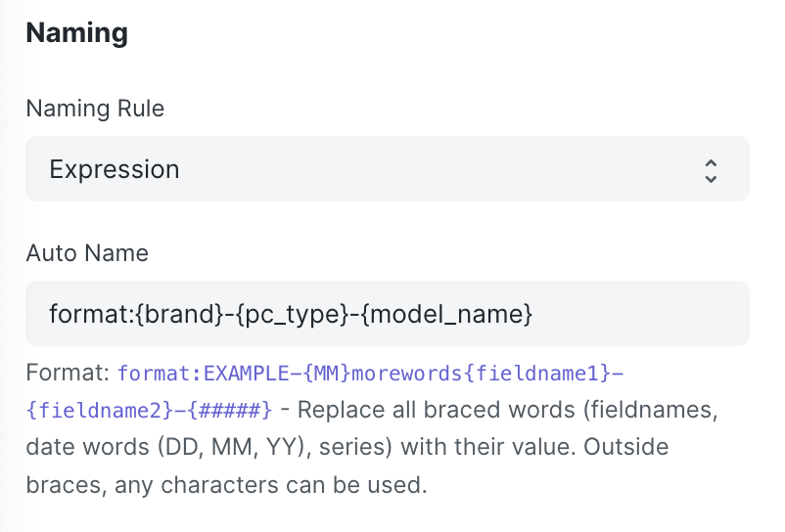785x532 pixels.
Task: Click the Naming Rule label
Action: [x=95, y=109]
